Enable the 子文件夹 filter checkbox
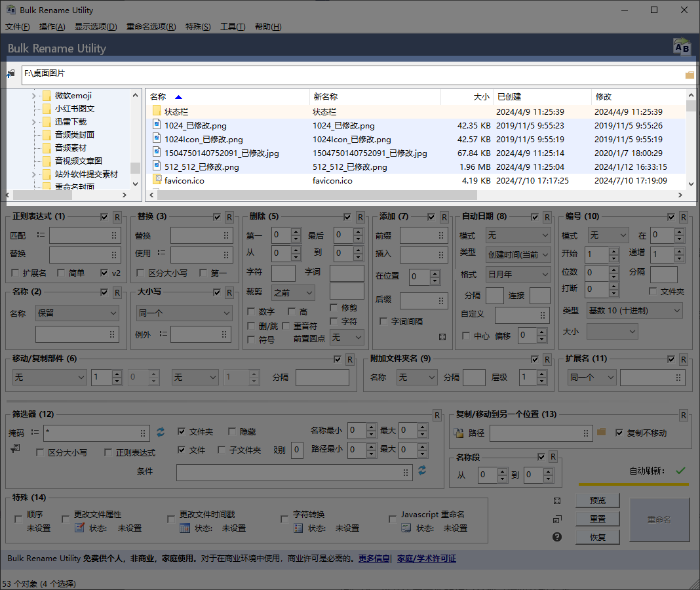This screenshot has height=590, width=700. tap(222, 450)
